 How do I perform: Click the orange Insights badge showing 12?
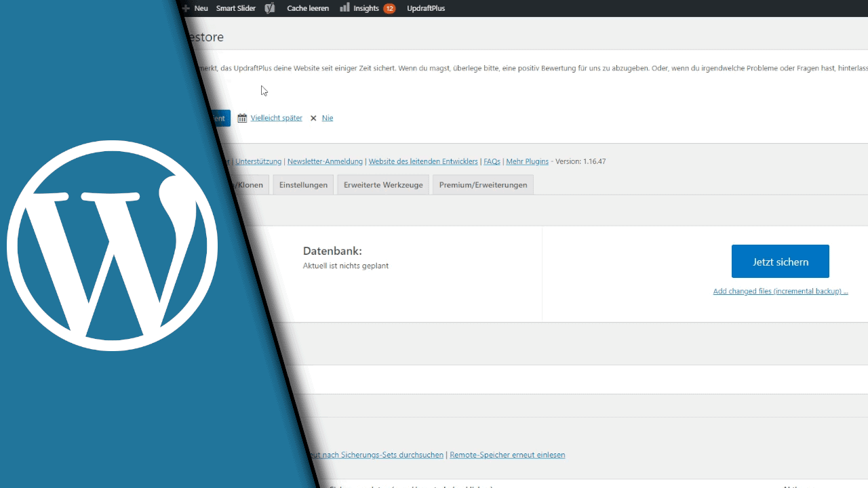(x=389, y=8)
